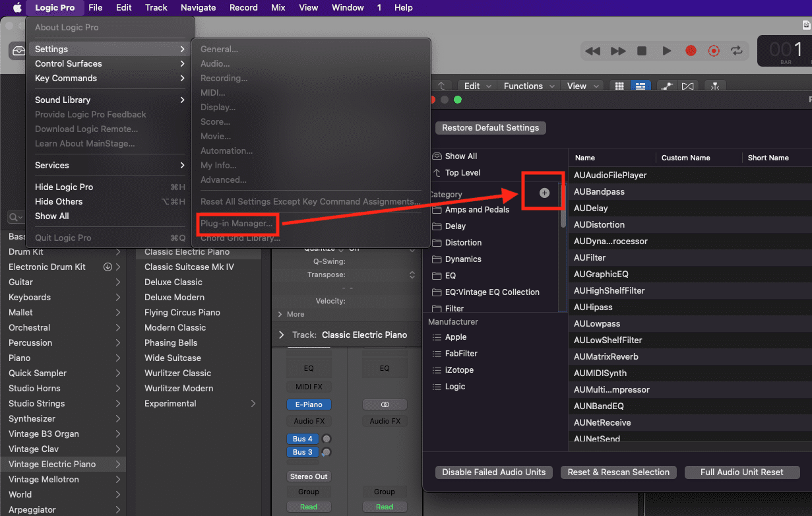Expand the Track Classic Electric Piano section
812x516 pixels.
pos(282,335)
